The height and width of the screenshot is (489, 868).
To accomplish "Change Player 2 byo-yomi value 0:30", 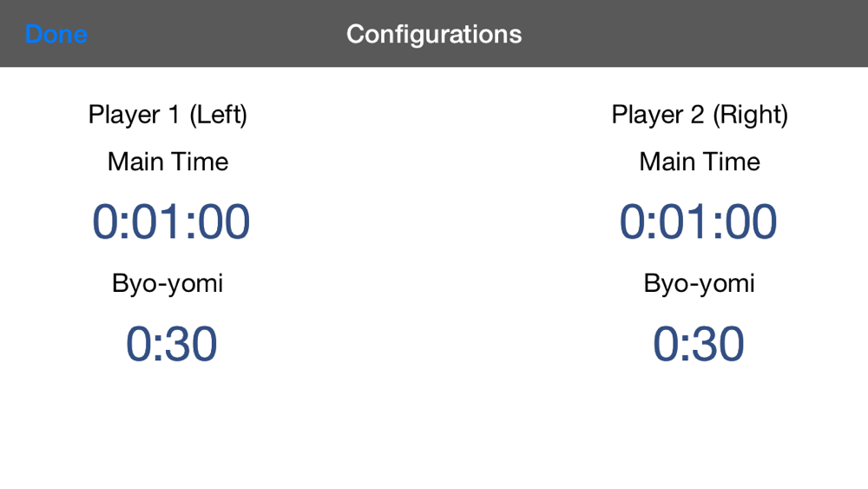I will (698, 344).
